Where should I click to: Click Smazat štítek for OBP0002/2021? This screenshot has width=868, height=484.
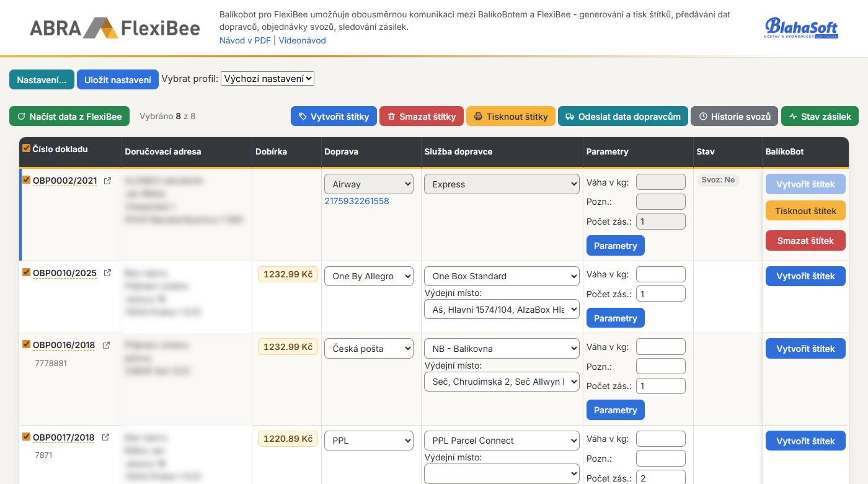pyautogui.click(x=805, y=241)
